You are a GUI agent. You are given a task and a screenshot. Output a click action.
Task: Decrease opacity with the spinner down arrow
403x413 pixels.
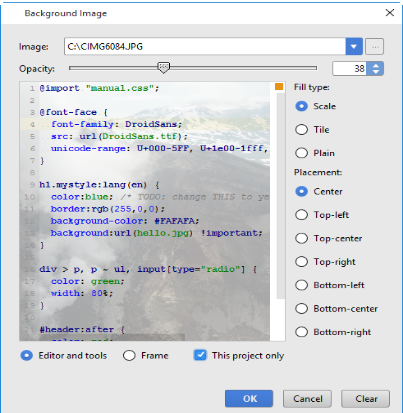(376, 72)
